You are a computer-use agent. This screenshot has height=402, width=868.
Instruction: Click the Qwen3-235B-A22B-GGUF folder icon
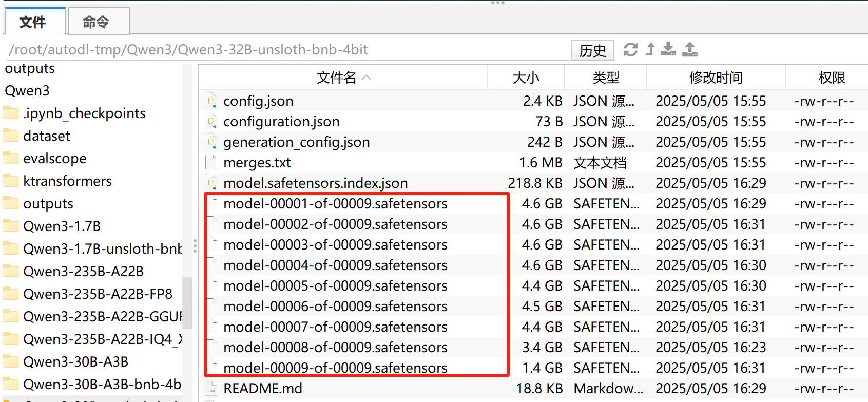coord(11,316)
